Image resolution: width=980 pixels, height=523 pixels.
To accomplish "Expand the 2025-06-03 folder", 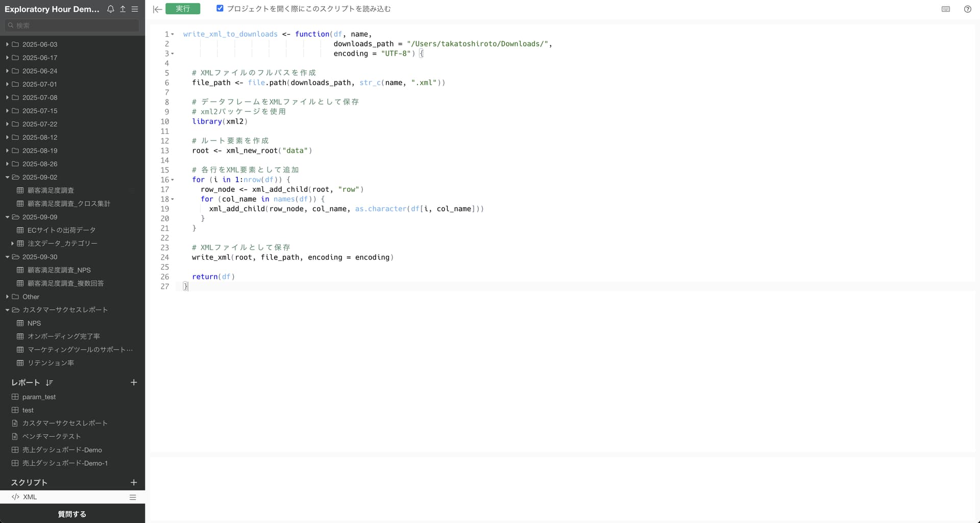I will tap(7, 44).
